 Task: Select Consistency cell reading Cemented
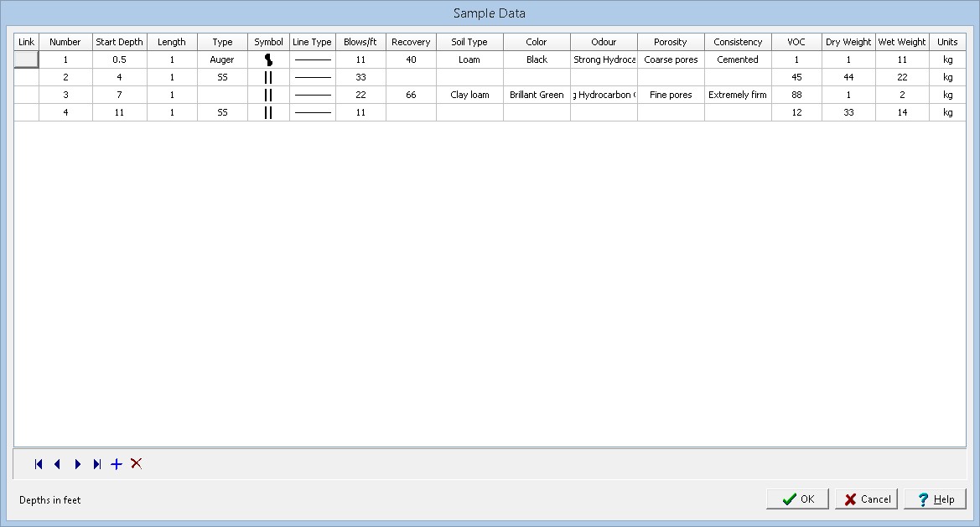[738, 60]
